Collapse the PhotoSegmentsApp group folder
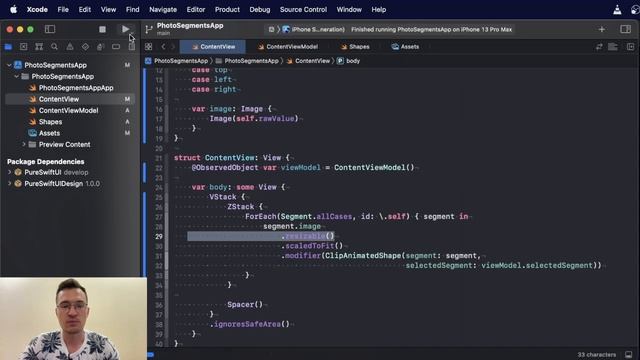 click(x=16, y=77)
